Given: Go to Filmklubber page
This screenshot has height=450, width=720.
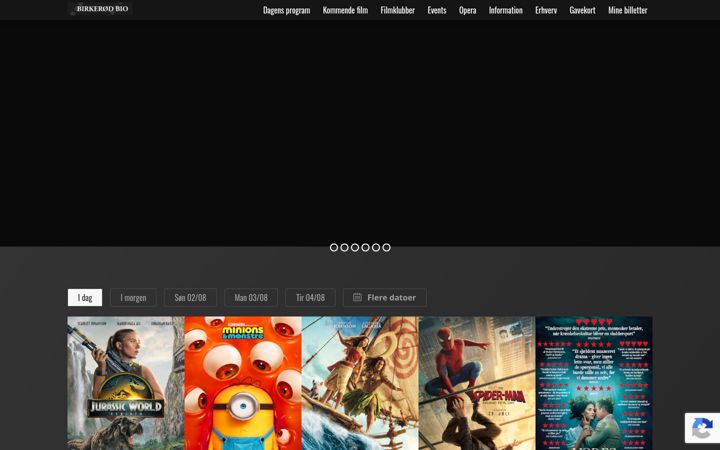Looking at the screenshot, I should (398, 10).
